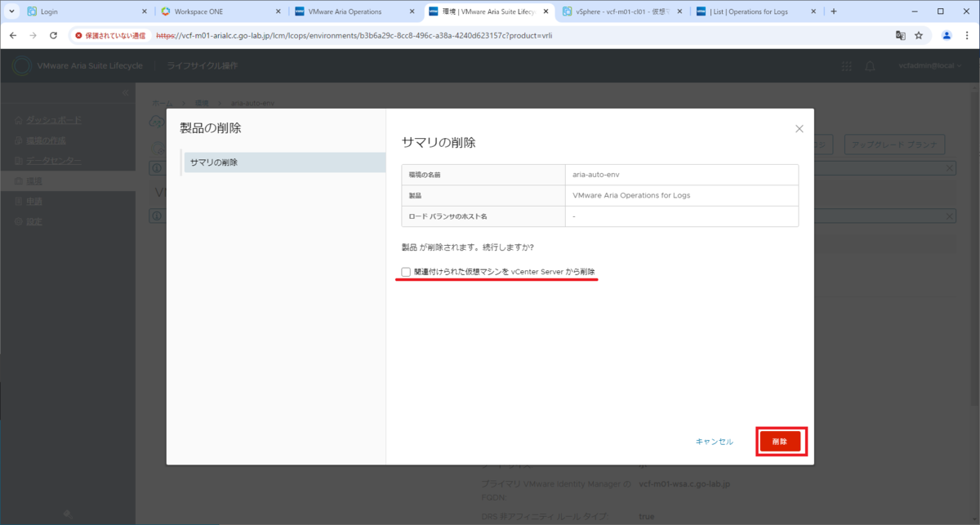Dismiss the upper info banner with X
Viewport: 980px width, 525px height.
[950, 167]
